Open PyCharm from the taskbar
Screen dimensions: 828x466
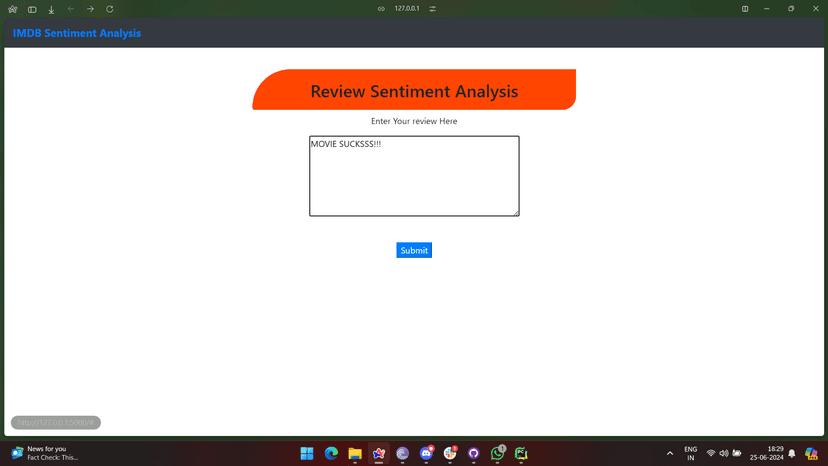click(521, 453)
